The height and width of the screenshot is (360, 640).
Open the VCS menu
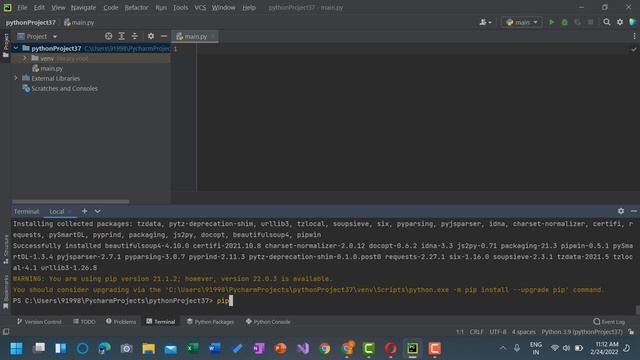pyautogui.click(x=200, y=7)
